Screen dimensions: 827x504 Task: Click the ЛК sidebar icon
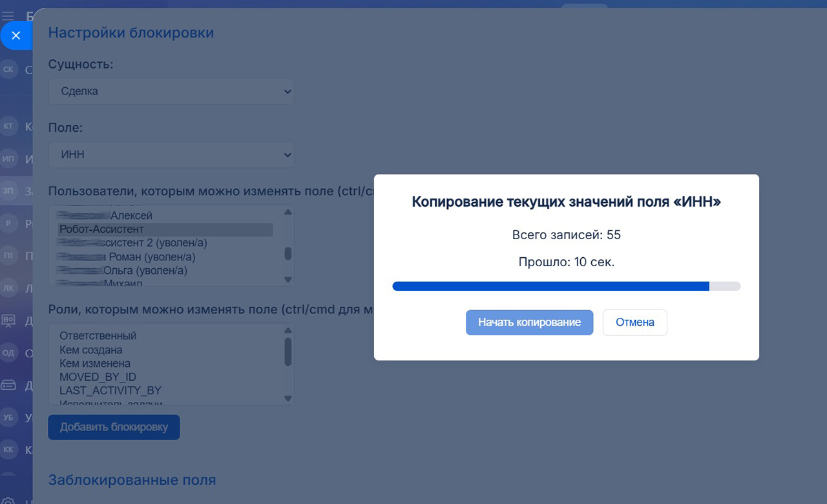(8, 288)
